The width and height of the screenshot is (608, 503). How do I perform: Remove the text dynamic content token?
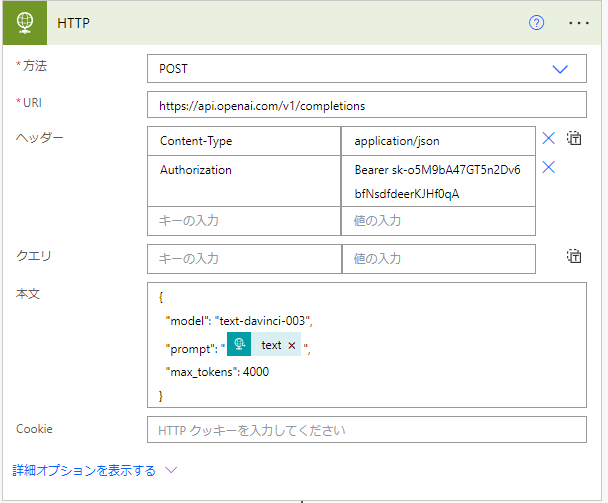click(x=292, y=345)
